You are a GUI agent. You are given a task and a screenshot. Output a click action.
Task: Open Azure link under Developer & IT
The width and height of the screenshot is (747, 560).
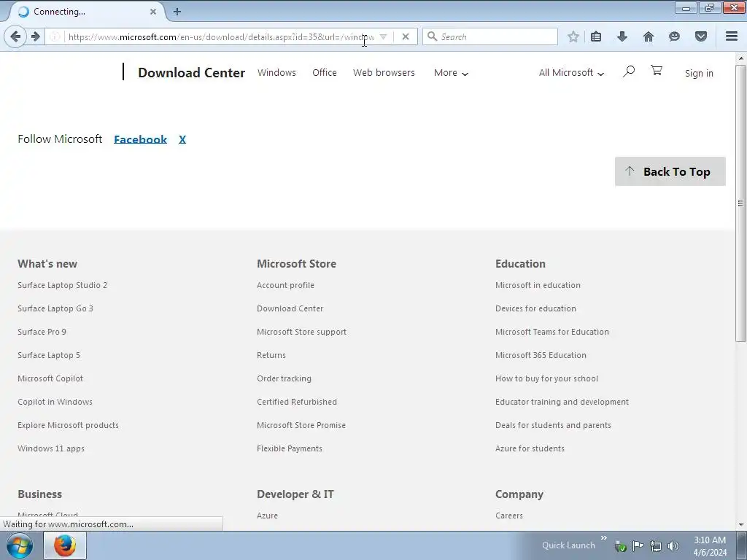[267, 516]
